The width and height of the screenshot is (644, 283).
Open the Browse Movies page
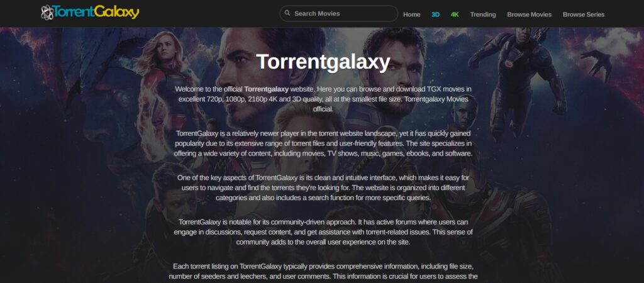point(529,14)
